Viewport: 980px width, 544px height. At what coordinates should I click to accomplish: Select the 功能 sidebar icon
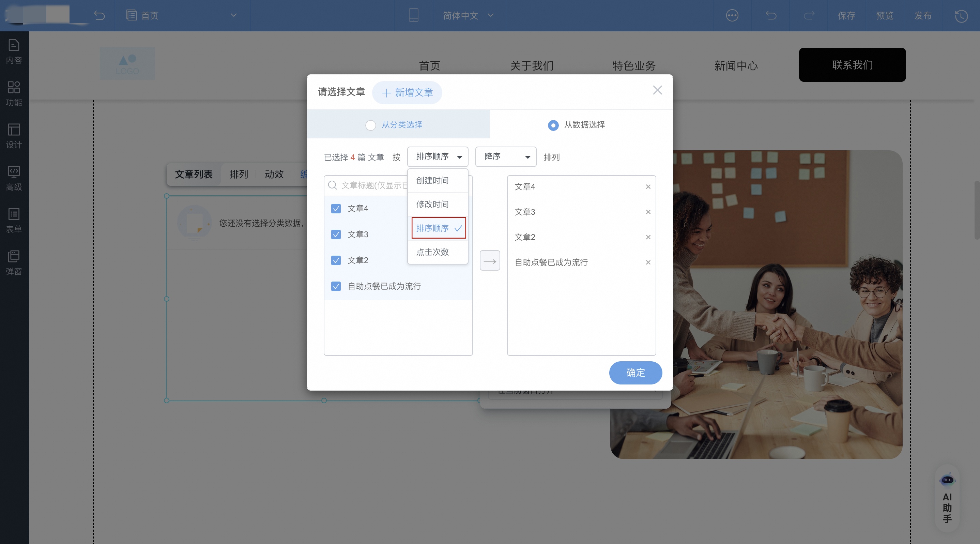[14, 93]
